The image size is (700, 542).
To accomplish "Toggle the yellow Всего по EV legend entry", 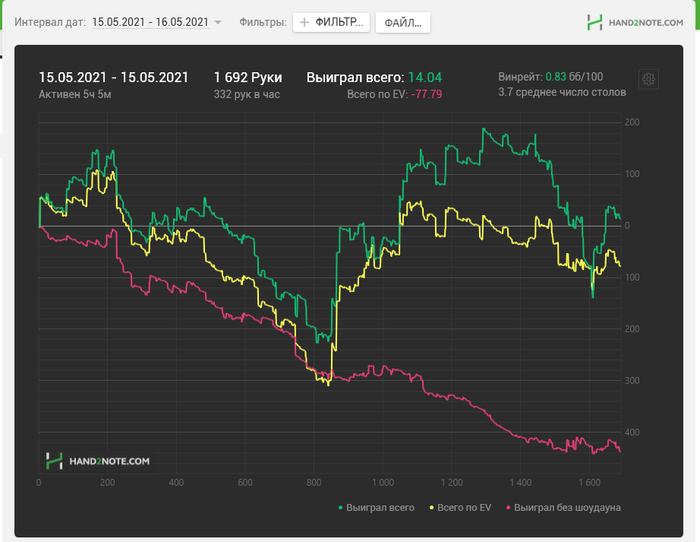I will click(460, 508).
